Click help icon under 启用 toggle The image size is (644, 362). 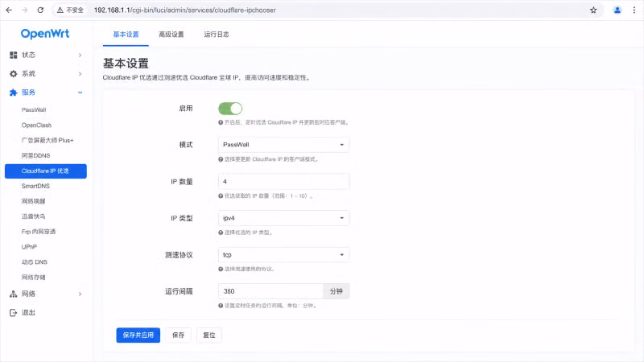pyautogui.click(x=221, y=122)
